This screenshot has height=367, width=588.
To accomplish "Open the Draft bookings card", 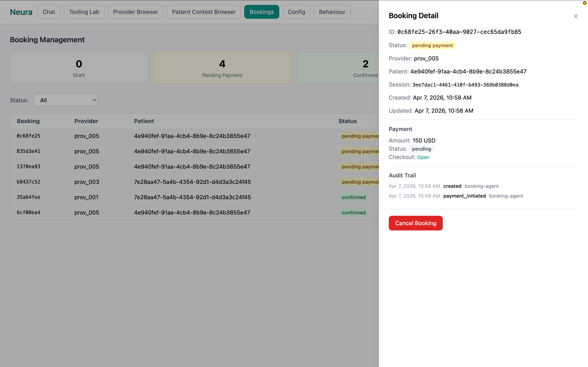I will point(79,68).
